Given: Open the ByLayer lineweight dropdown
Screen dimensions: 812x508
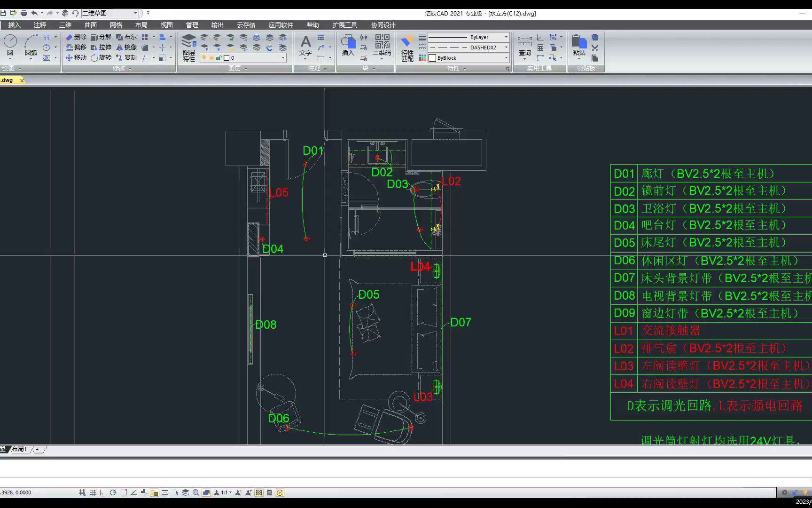Looking at the screenshot, I should click(x=468, y=37).
